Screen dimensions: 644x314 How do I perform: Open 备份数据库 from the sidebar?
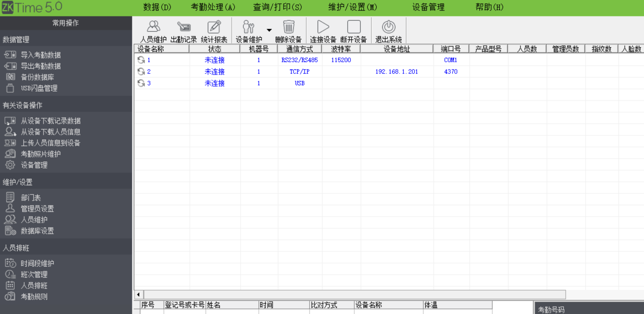[37, 77]
